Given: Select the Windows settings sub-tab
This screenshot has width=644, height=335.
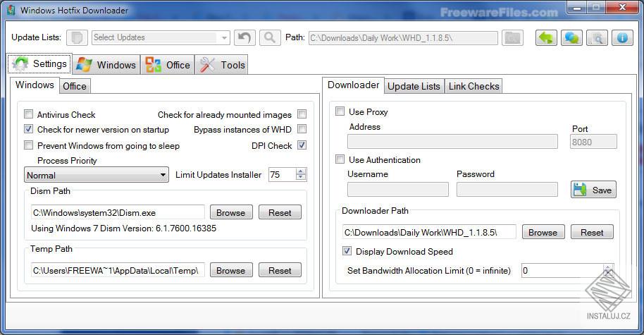Looking at the screenshot, I should (x=35, y=85).
